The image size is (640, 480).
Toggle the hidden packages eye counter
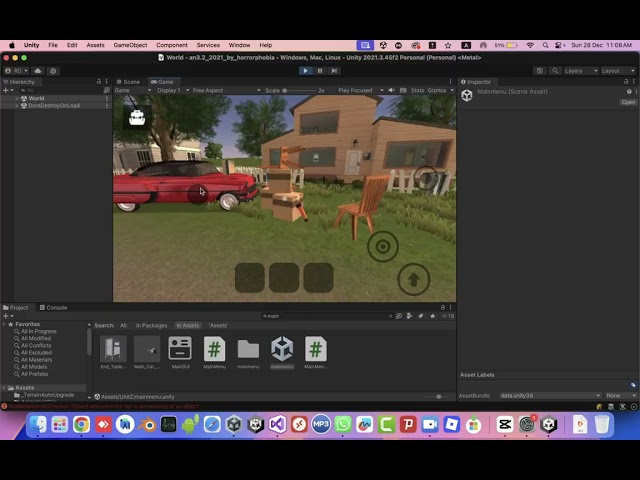(448, 316)
